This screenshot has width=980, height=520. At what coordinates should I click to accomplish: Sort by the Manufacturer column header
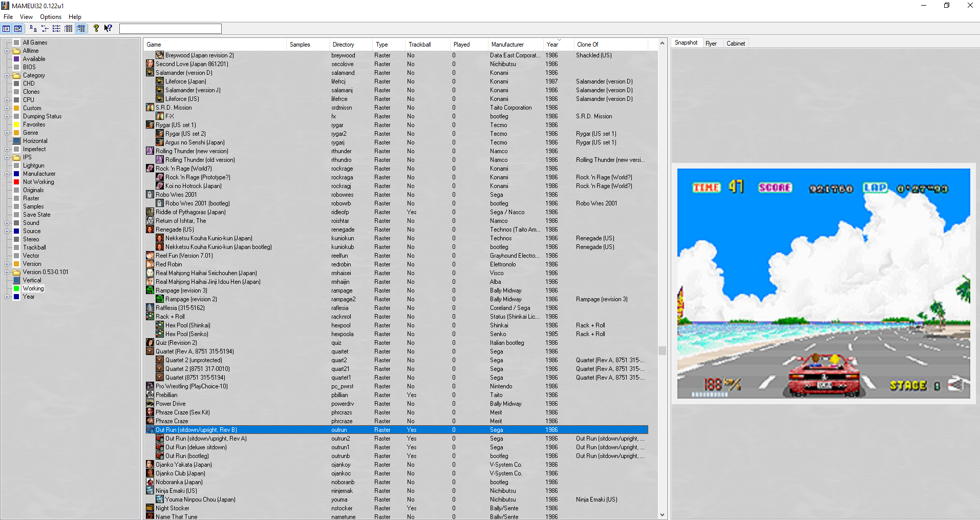tap(515, 45)
